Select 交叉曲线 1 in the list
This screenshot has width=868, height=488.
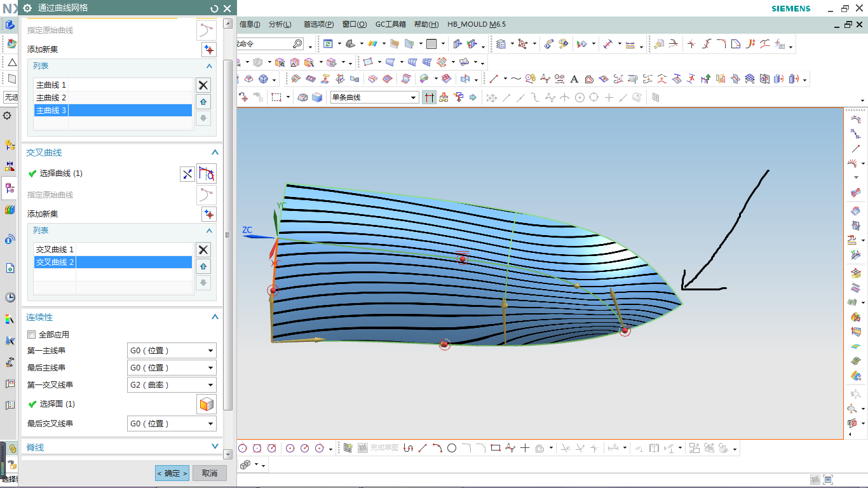click(113, 250)
